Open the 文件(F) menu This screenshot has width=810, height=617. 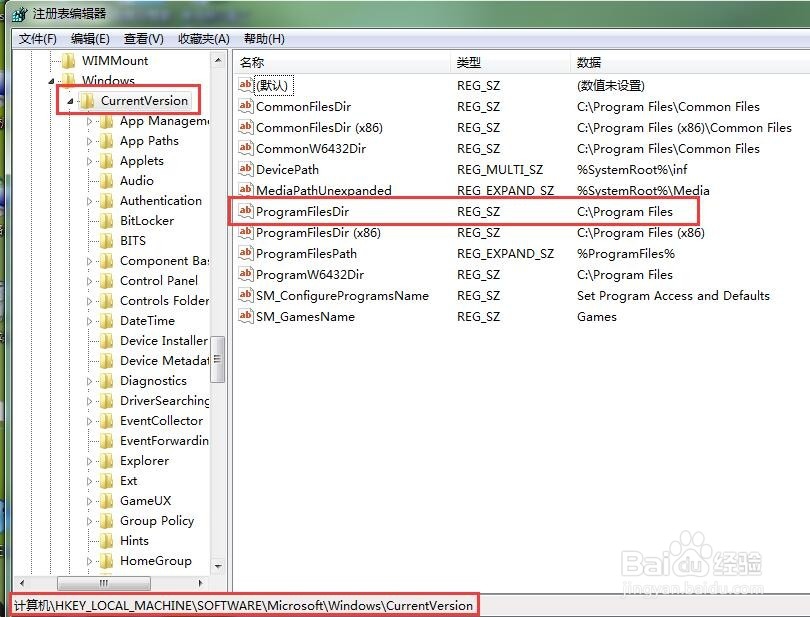pos(37,39)
